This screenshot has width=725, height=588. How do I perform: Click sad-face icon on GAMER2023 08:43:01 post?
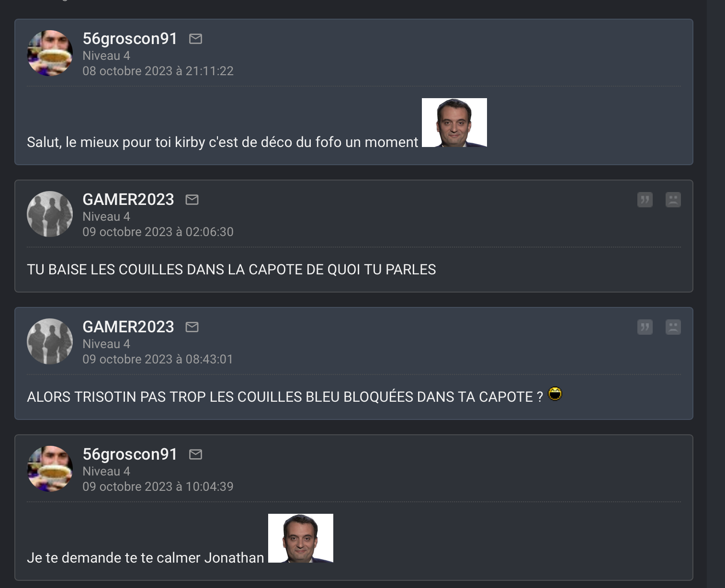[673, 327]
